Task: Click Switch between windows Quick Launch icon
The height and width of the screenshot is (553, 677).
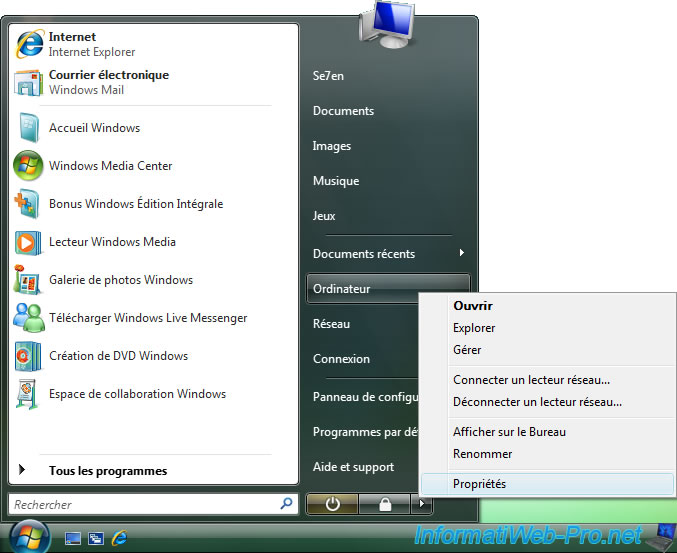Action: [96, 538]
